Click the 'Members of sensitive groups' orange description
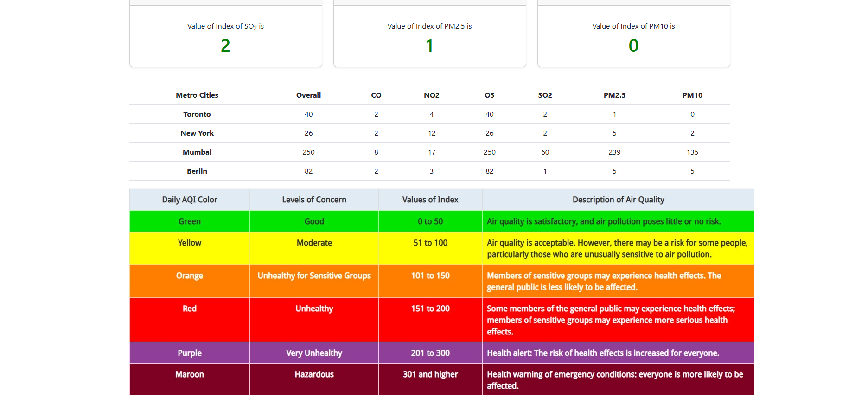 point(618,281)
